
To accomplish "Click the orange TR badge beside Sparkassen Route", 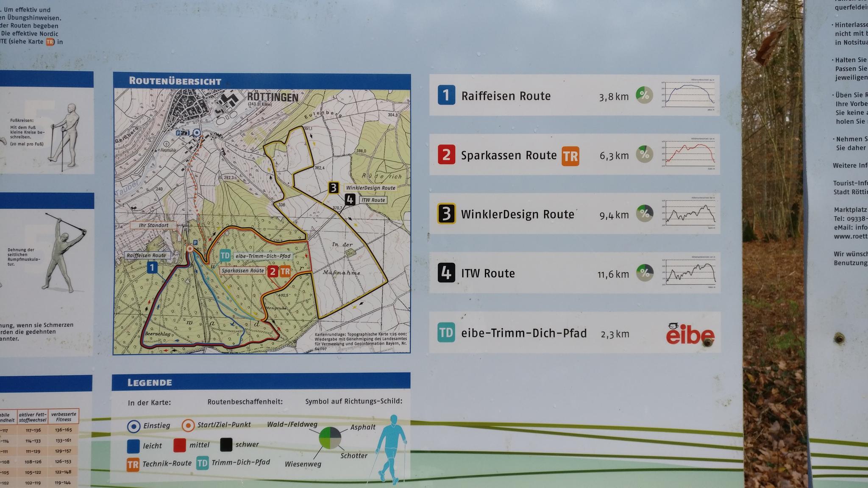I will pos(570,156).
